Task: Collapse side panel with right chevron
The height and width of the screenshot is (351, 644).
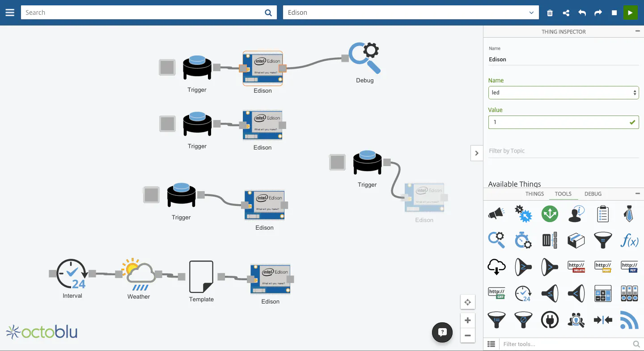Action: (477, 153)
